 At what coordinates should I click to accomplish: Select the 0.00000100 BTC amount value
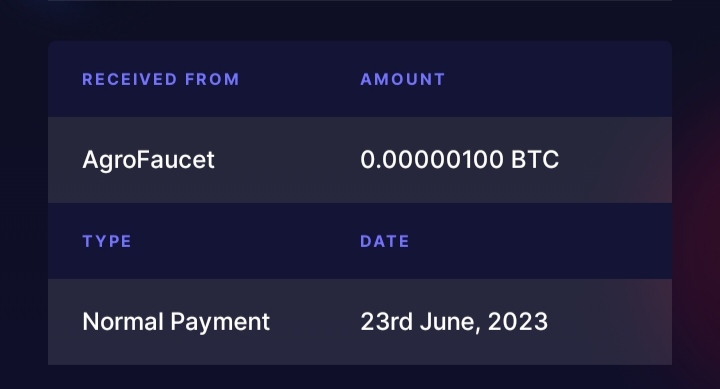(460, 160)
